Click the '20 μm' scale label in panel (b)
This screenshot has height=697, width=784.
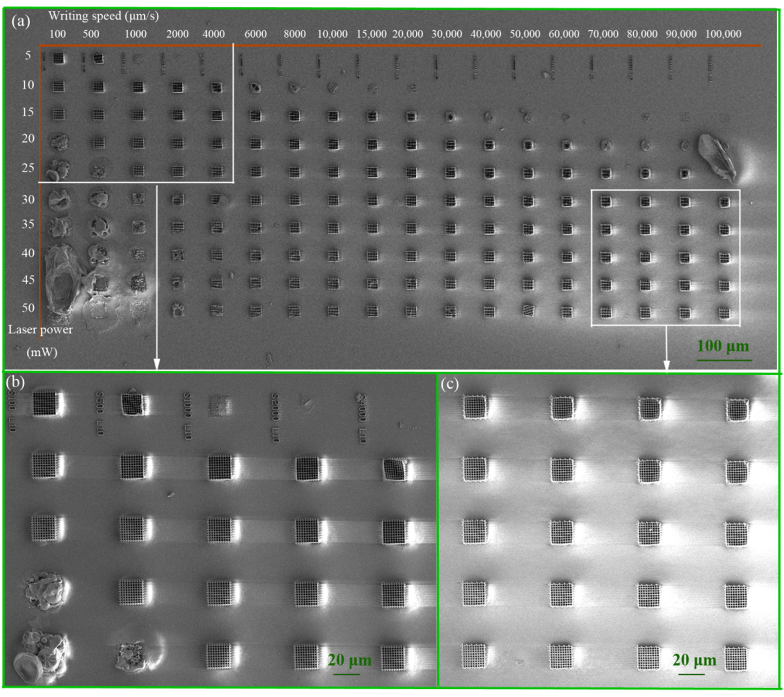coord(350,660)
